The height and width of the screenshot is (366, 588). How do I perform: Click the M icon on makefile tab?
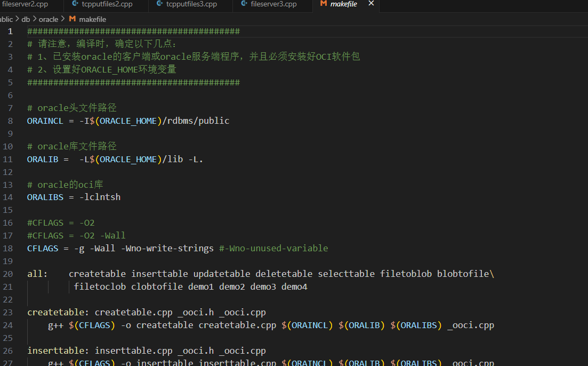tap(323, 4)
